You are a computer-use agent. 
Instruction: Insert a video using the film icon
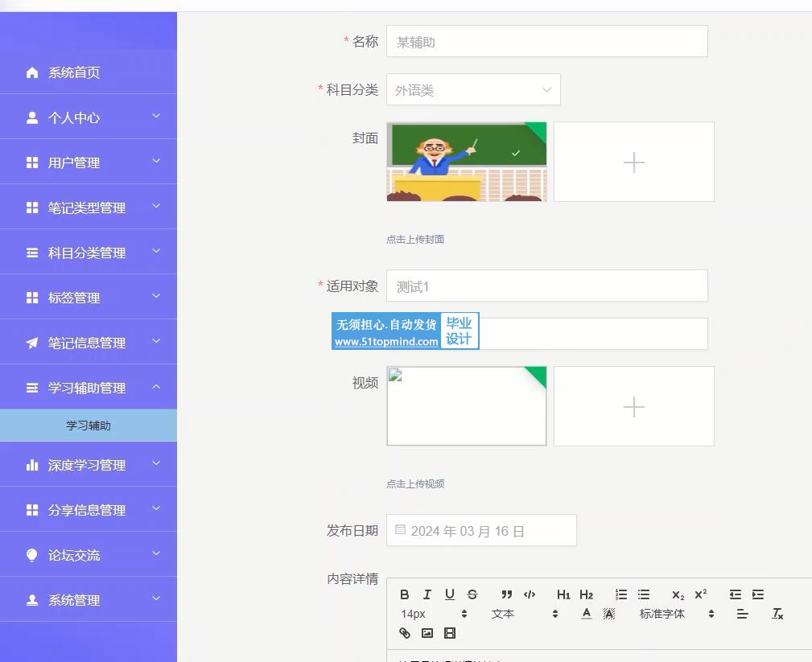point(450,633)
